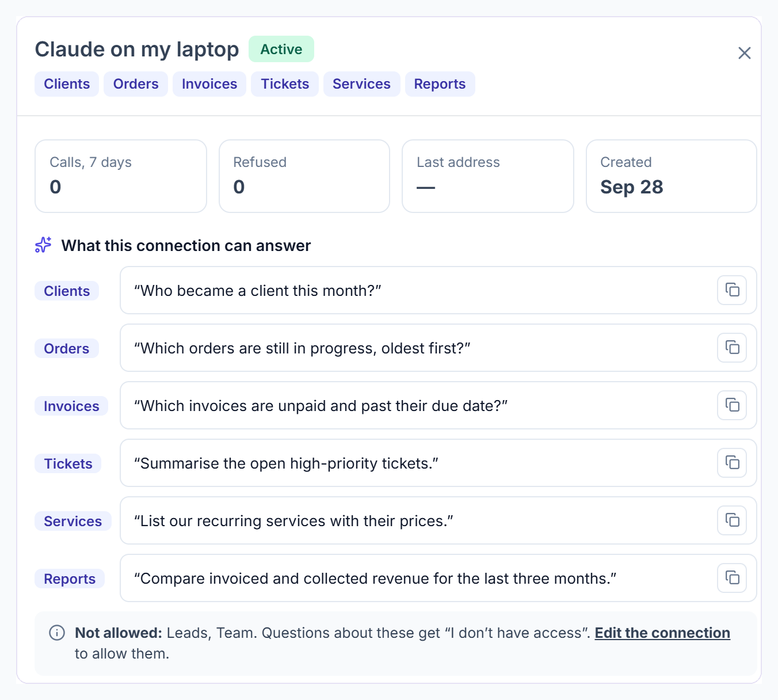Copy the unpaid invoices prompt
Image resolution: width=778 pixels, height=700 pixels.
click(732, 405)
